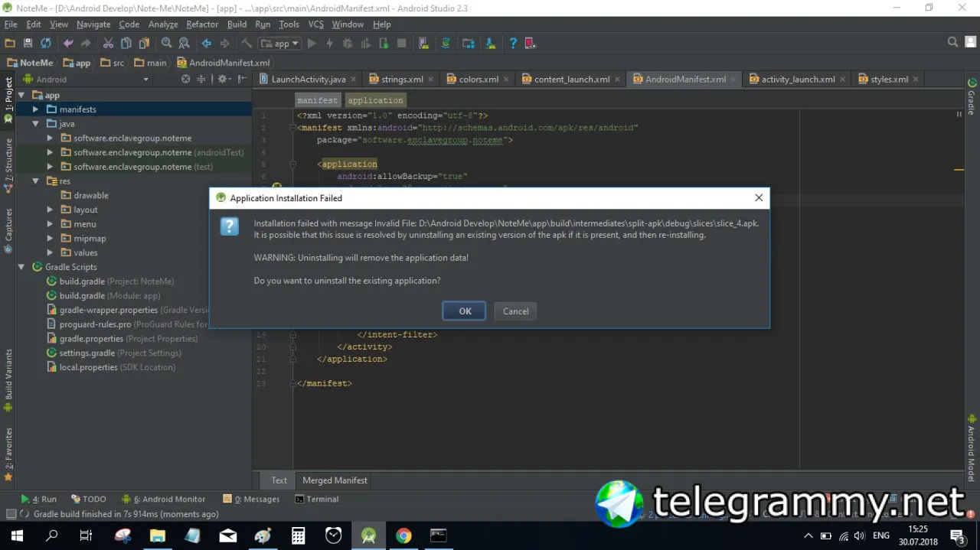Collapse the Gradle Scripts node
The height and width of the screenshot is (550, 980).
[21, 267]
